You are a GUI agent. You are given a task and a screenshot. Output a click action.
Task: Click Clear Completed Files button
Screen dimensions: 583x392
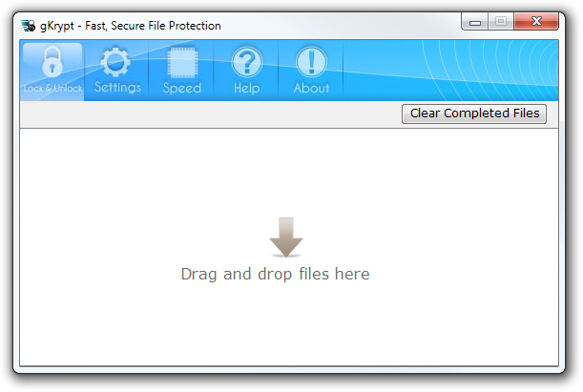coord(474,113)
